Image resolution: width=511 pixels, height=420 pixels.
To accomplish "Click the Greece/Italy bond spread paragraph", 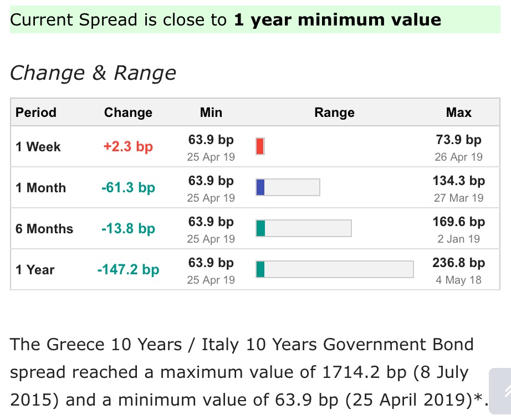I will click(x=244, y=372).
